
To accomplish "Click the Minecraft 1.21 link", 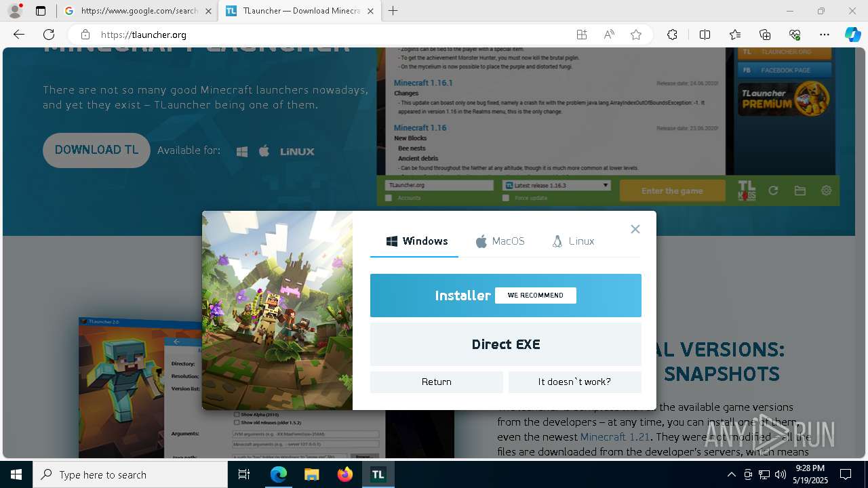I will (614, 437).
